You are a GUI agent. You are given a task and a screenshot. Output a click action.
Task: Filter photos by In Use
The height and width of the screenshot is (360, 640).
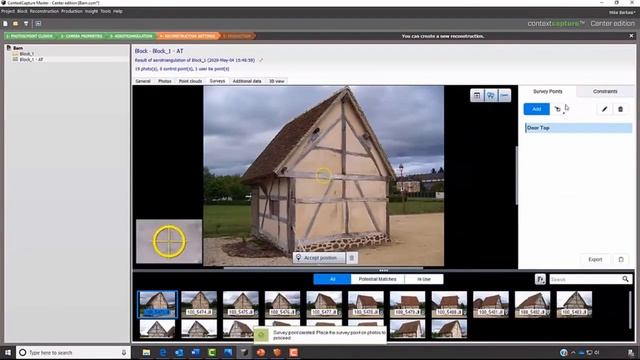pyautogui.click(x=424, y=279)
